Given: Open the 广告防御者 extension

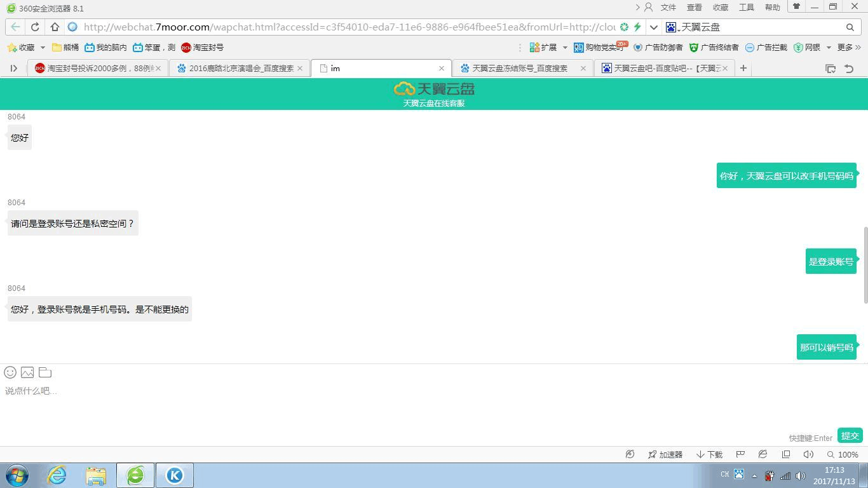Looking at the screenshot, I should [x=658, y=47].
